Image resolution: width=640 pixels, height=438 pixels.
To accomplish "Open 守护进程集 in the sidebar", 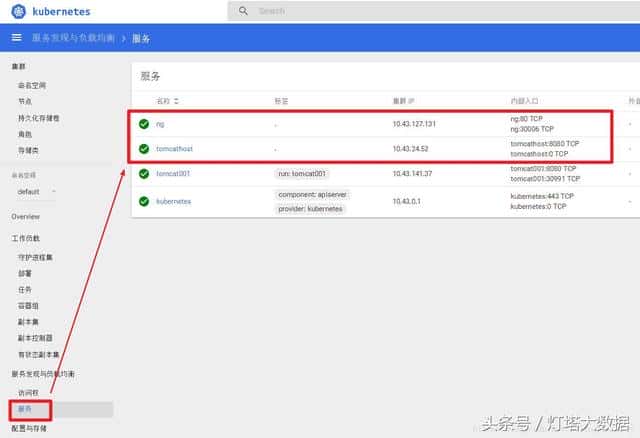I will tap(35, 257).
